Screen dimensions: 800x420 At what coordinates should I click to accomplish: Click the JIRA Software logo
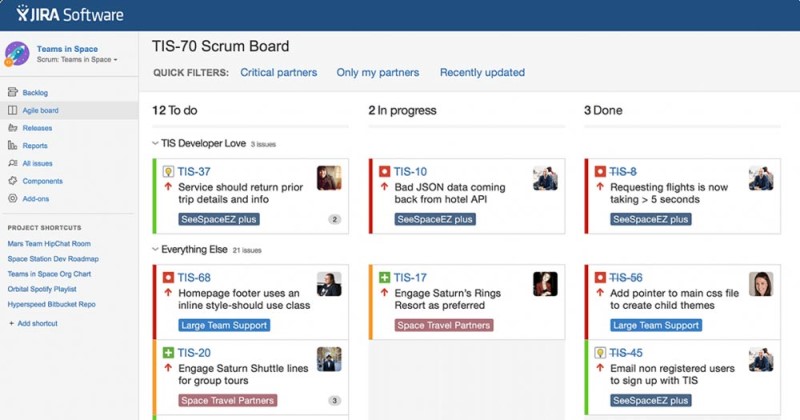click(69, 14)
